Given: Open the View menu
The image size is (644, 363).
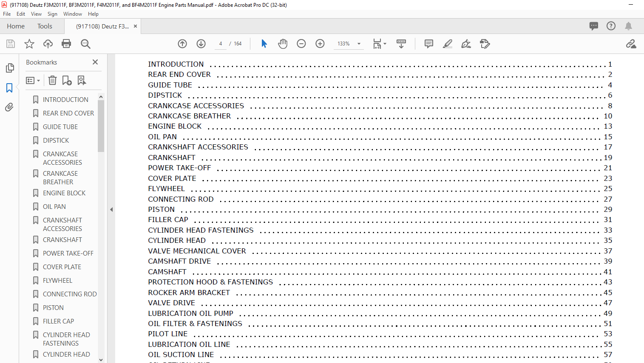Looking at the screenshot, I should point(36,14).
